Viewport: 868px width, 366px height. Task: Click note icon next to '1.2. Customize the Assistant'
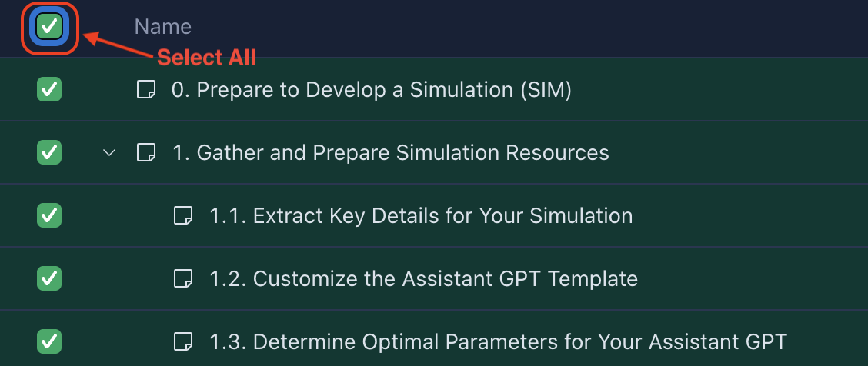pos(183,278)
